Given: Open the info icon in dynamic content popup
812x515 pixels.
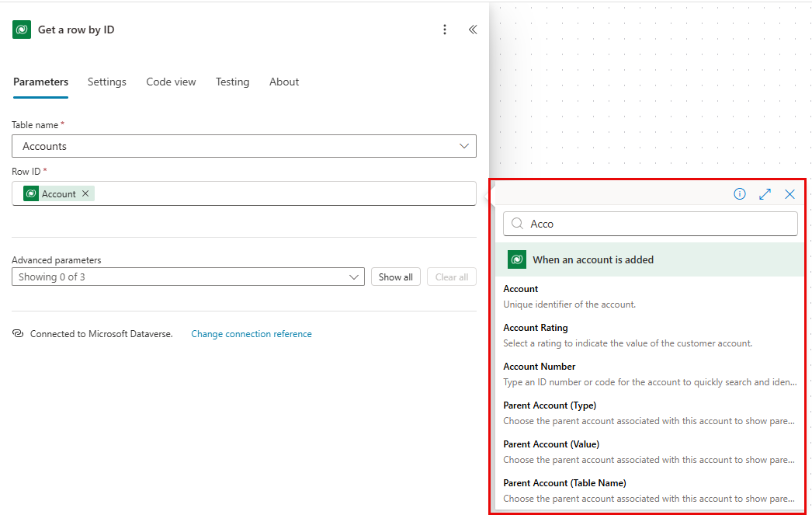Looking at the screenshot, I should [x=740, y=193].
